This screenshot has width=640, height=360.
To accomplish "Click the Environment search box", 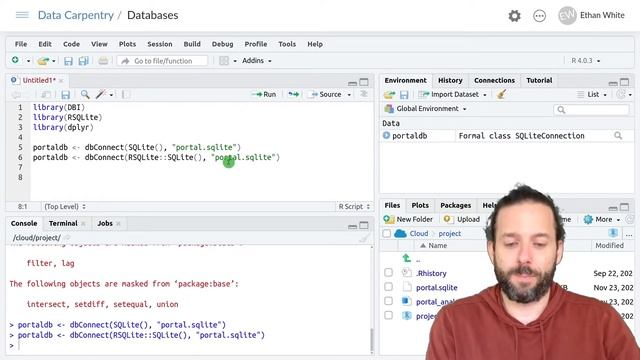I will point(591,109).
